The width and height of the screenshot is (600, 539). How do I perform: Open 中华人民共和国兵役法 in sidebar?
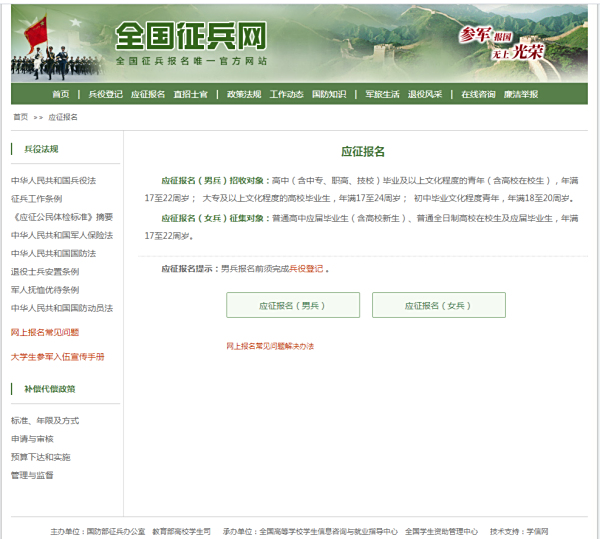tap(53, 180)
